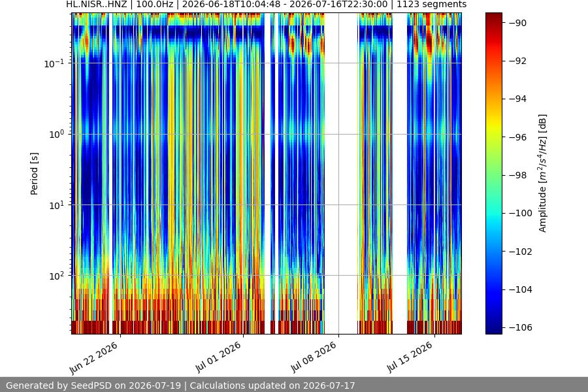Click the 'Period [s]' y-axis label
This screenshot has height=392, width=588.
[x=34, y=174]
